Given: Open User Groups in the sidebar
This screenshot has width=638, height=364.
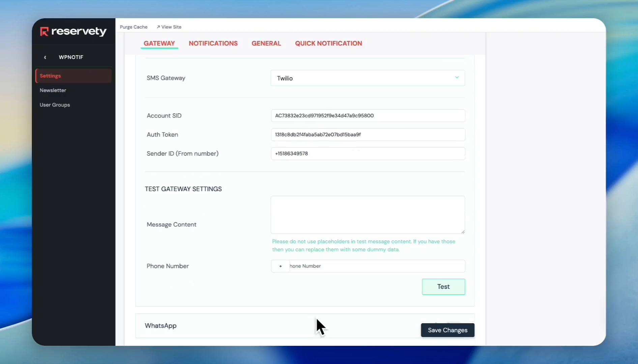Looking at the screenshot, I should 55,105.
